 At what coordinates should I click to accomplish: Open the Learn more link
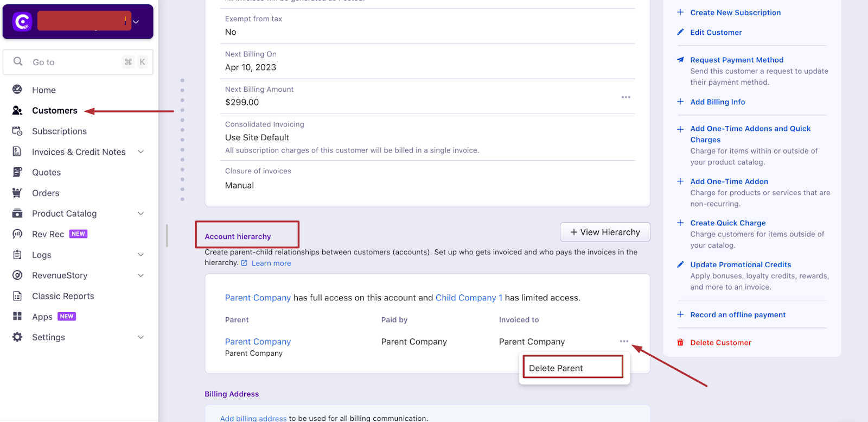pyautogui.click(x=271, y=263)
